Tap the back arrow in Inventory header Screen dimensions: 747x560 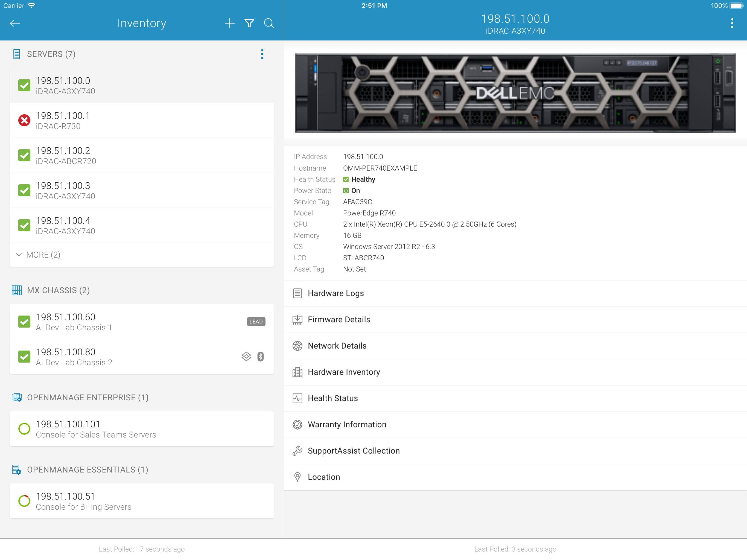point(15,23)
